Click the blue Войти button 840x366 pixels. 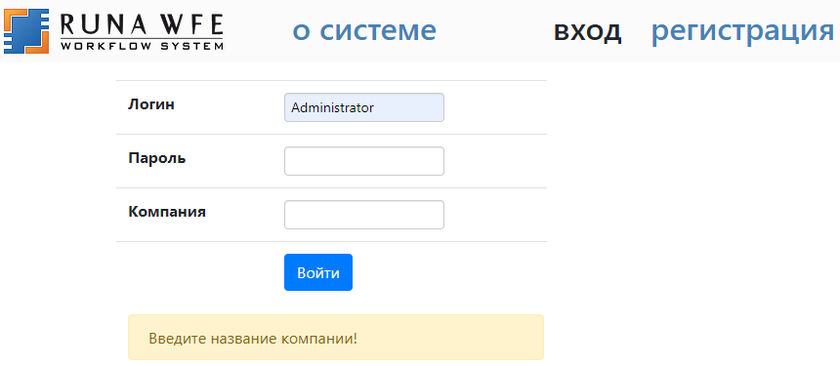pos(318,272)
